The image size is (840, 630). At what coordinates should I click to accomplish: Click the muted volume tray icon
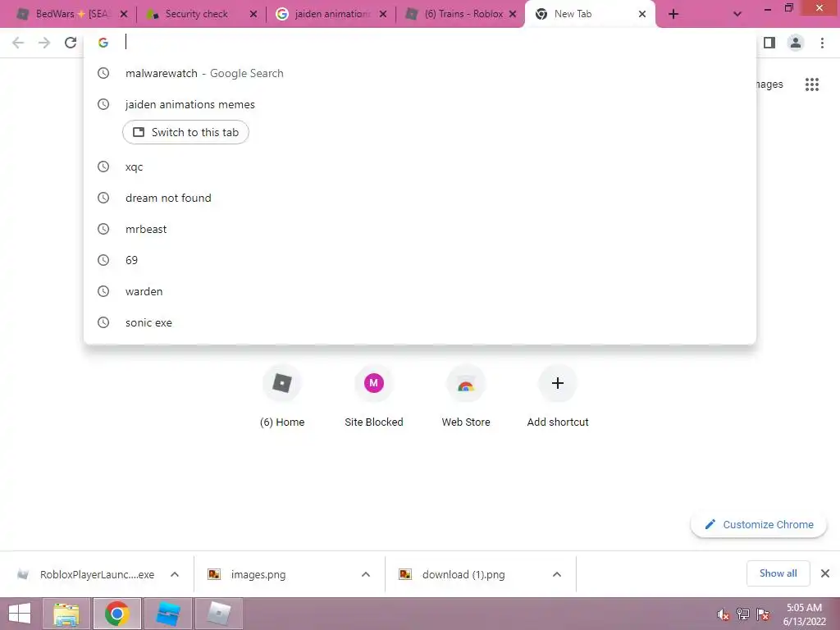coord(723,614)
